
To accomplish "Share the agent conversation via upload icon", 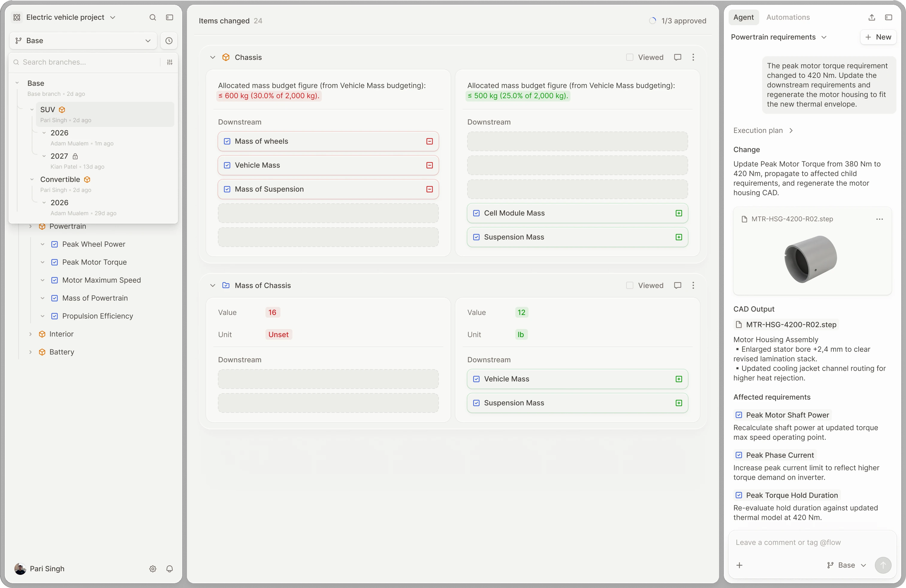I will 872,17.
